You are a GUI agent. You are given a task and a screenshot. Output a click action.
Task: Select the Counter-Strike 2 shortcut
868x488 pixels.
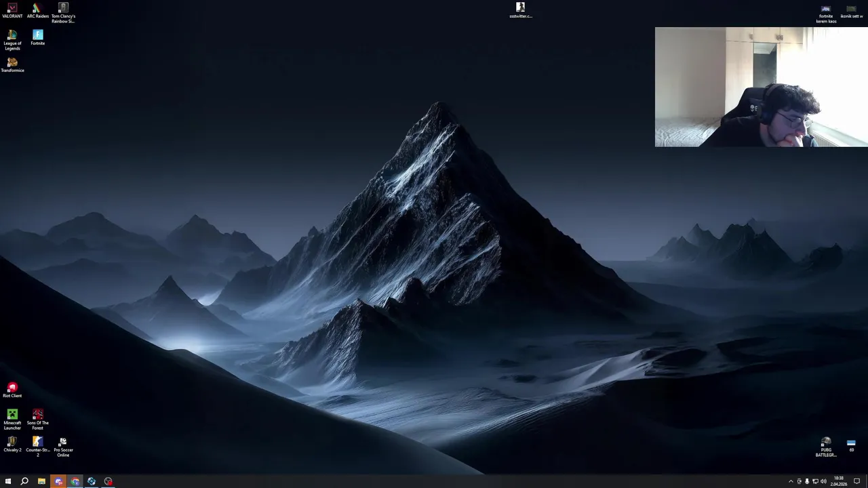click(37, 447)
